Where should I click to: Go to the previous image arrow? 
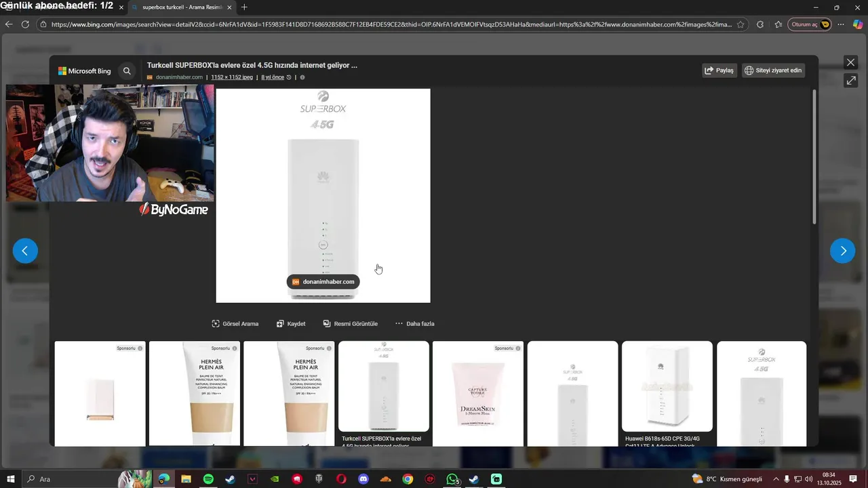click(25, 251)
